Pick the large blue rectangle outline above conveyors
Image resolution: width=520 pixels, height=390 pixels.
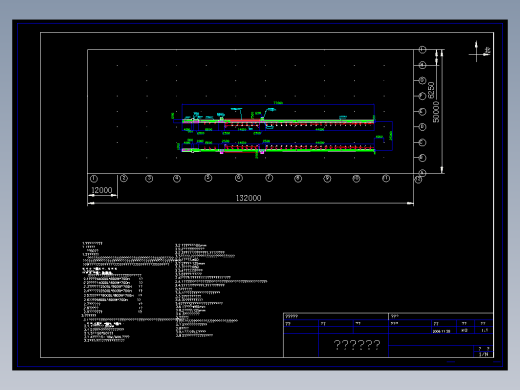pyautogui.click(x=278, y=117)
